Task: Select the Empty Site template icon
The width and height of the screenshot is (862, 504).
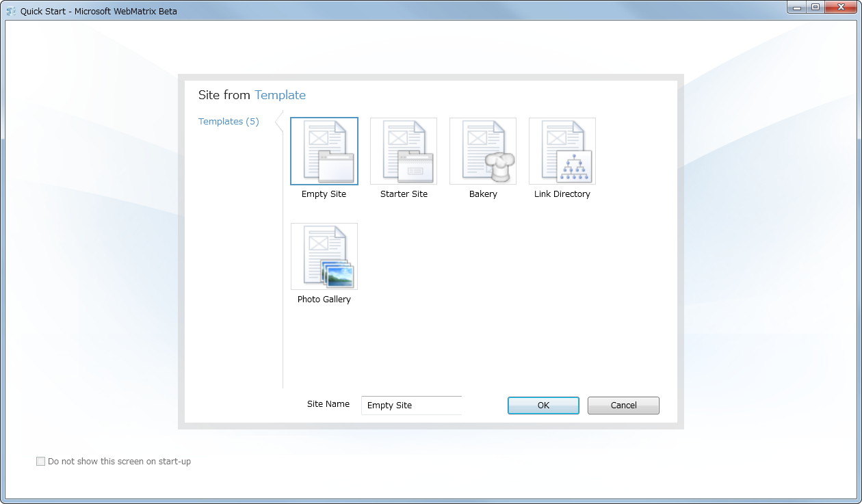Action: [324, 151]
